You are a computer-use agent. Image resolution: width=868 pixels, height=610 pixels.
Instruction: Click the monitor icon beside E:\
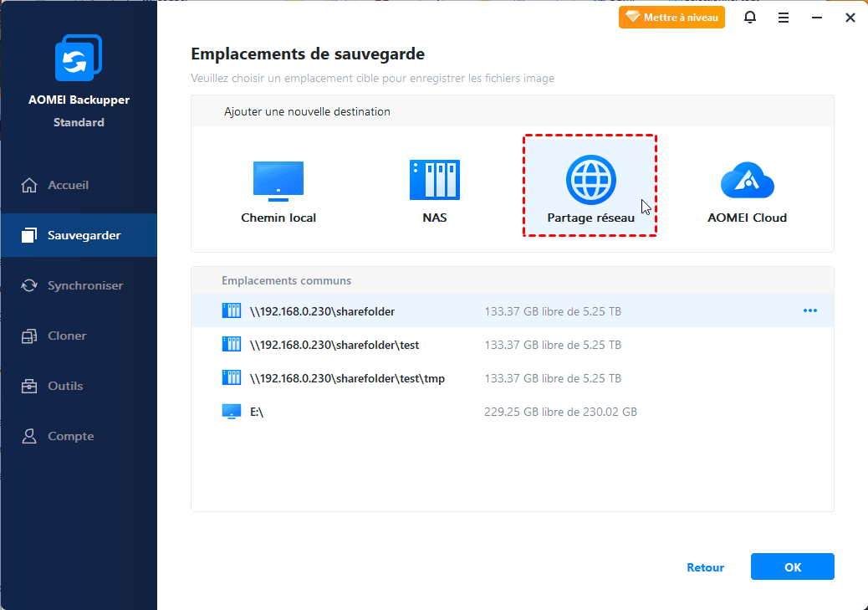[x=232, y=412]
